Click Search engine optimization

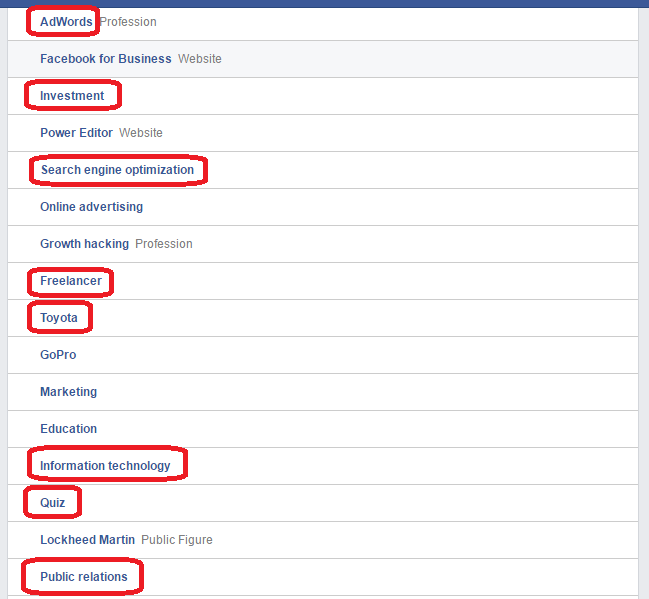click(x=117, y=170)
